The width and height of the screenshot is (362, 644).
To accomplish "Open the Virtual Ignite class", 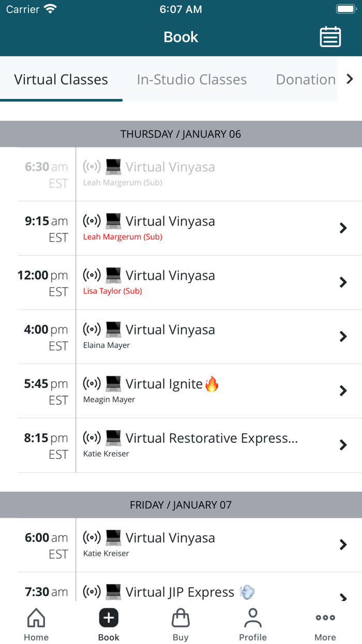I will (x=164, y=384).
